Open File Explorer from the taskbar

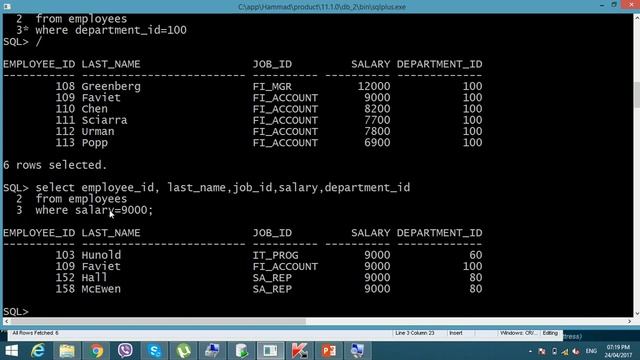[x=67, y=351]
